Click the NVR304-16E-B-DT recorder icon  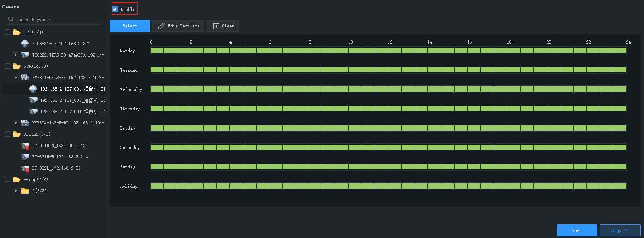tap(25, 122)
